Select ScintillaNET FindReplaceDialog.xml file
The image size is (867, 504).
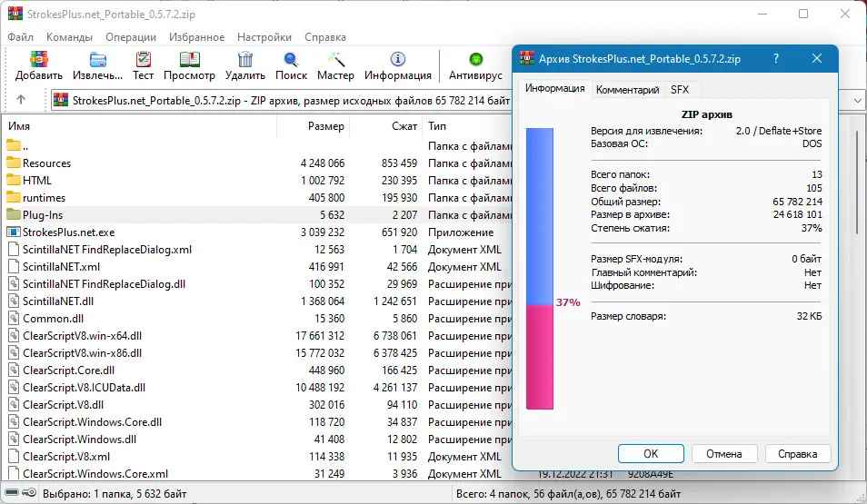pos(107,249)
